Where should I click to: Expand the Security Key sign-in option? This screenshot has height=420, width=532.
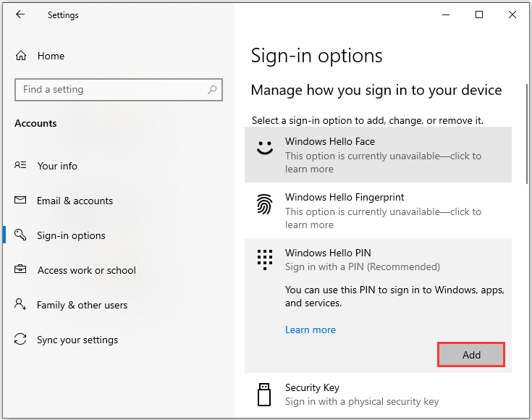click(383, 395)
